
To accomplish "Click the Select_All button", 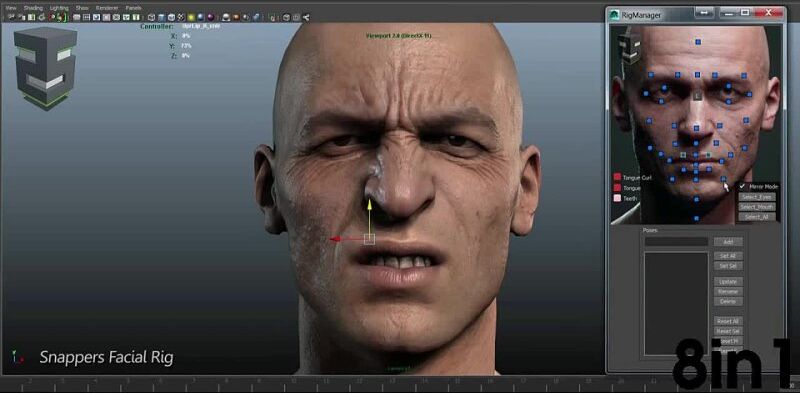I will click(757, 217).
